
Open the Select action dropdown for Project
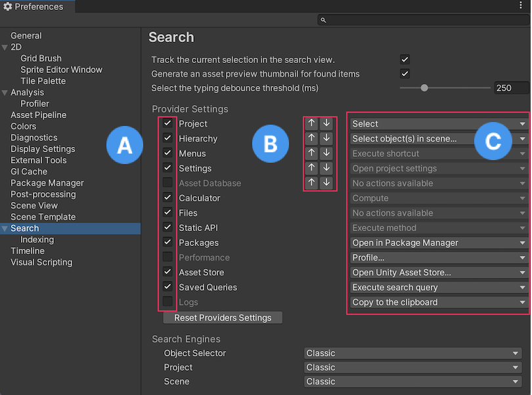coord(438,123)
